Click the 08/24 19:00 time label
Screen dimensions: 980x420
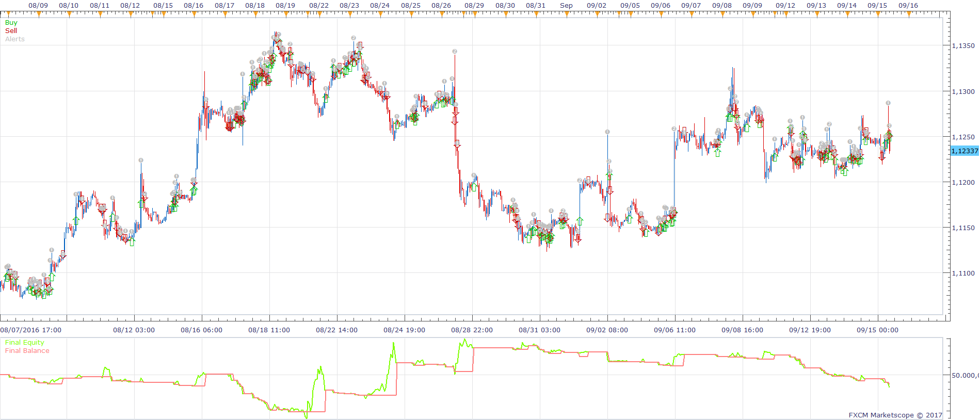pos(404,330)
